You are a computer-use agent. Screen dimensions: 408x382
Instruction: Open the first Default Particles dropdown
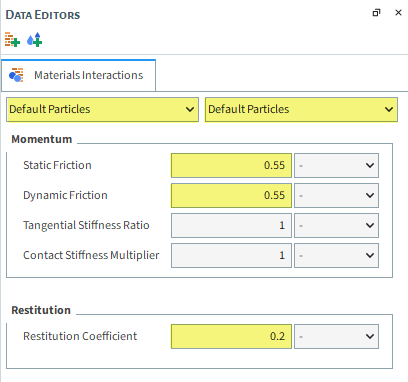pyautogui.click(x=102, y=109)
